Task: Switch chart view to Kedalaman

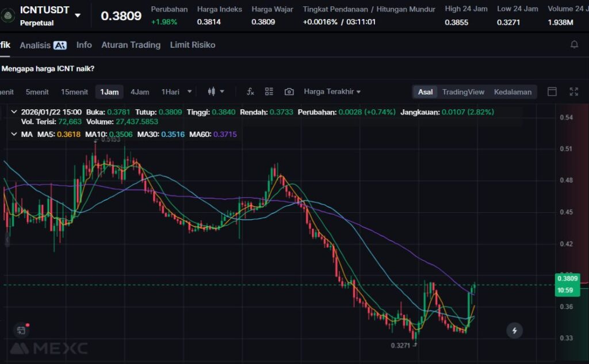Action: coord(512,92)
